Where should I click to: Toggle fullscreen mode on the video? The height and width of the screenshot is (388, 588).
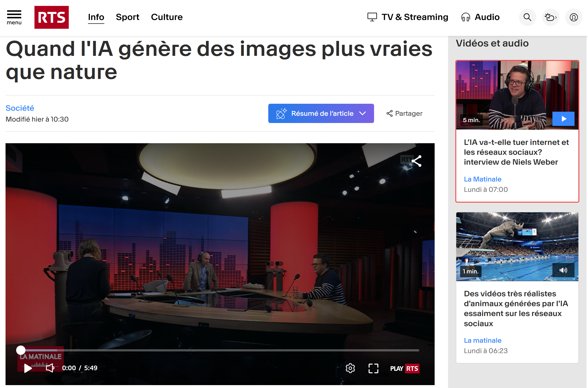pos(374,368)
